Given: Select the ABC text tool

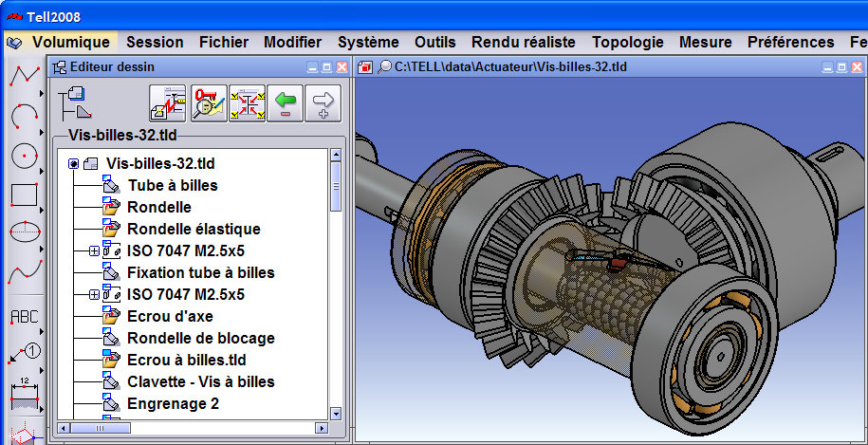Looking at the screenshot, I should 23,317.
